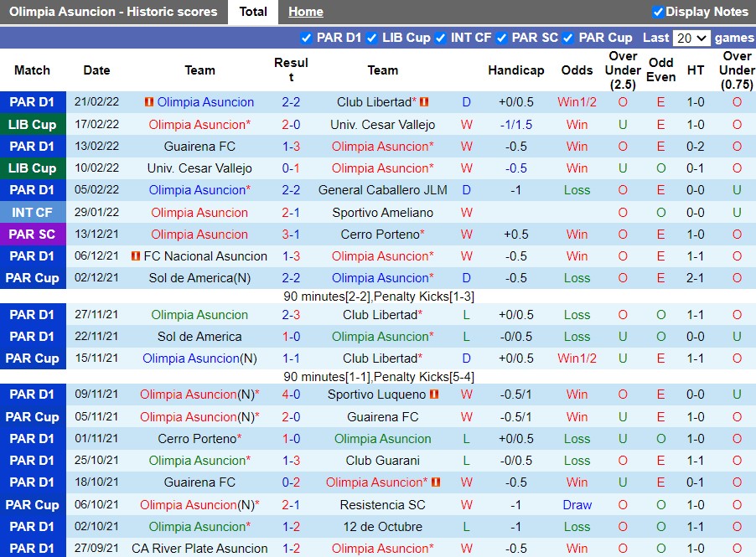Open Univ. Cesar Vallejo team link, 17/02/22 row

[x=382, y=125]
